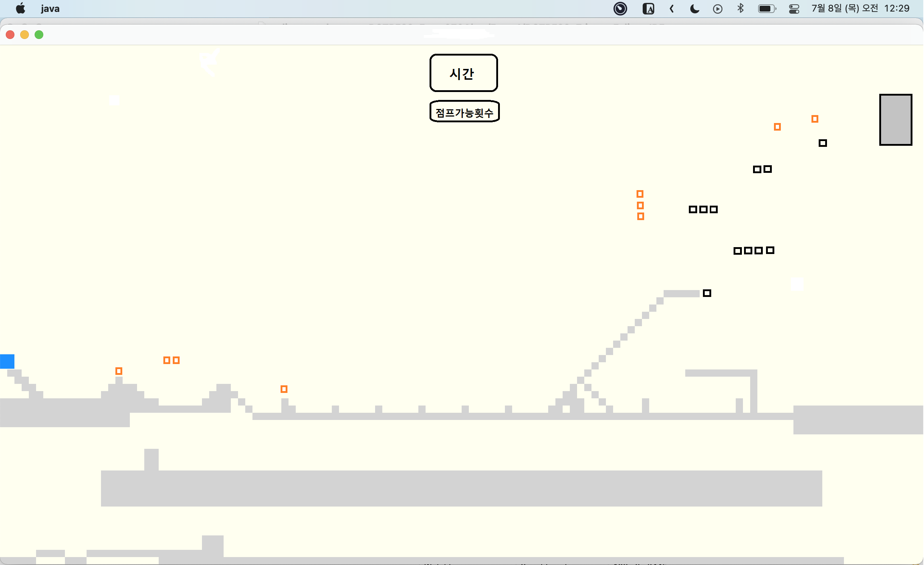Click the Now Playing play icon
Viewport: 924px width, 565px height.
click(717, 9)
